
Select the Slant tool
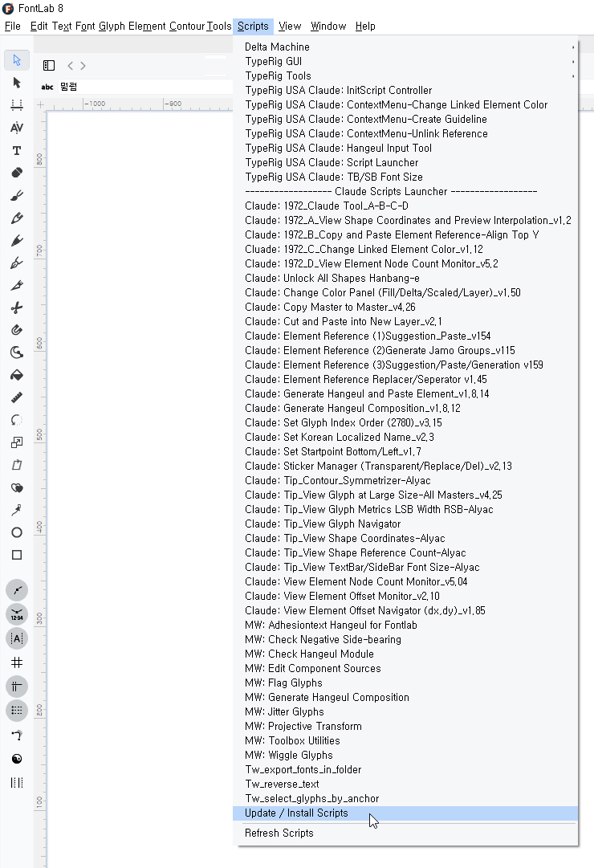pyautogui.click(x=17, y=465)
